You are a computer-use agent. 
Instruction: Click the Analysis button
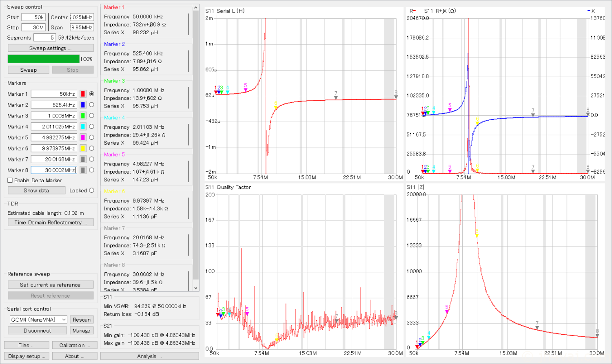pyautogui.click(x=149, y=356)
